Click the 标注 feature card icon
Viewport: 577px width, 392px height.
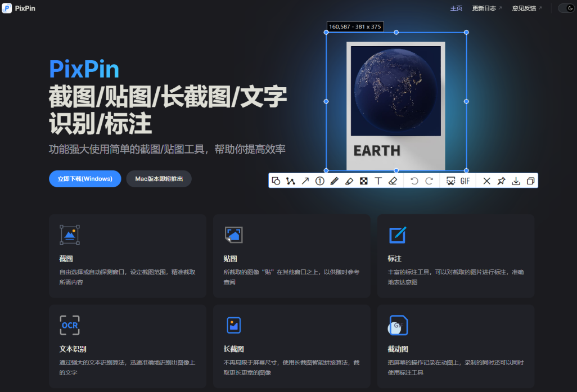point(398,235)
